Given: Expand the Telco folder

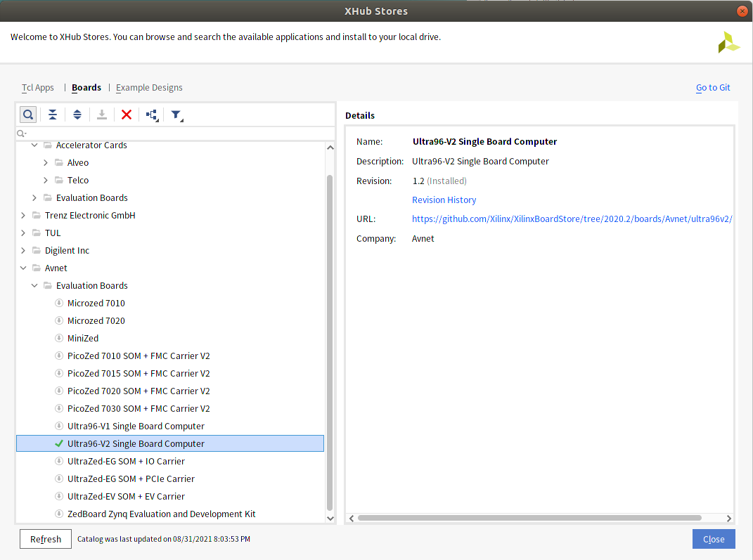Looking at the screenshot, I should 46,180.
